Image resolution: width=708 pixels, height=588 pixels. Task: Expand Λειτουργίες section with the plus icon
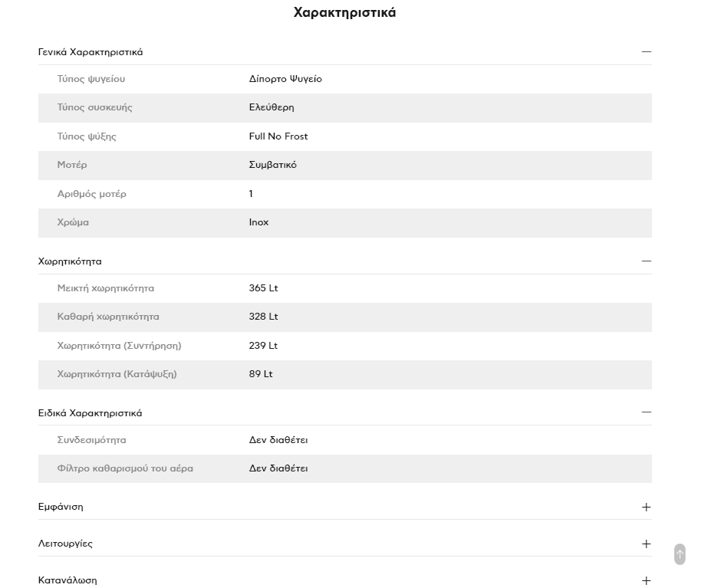pos(646,544)
